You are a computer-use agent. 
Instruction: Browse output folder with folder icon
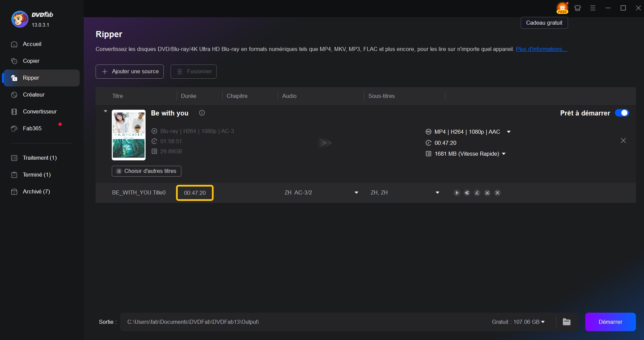coord(567,322)
